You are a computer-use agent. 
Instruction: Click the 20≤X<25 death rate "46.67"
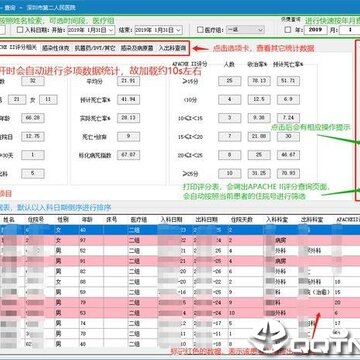click(x=288, y=155)
